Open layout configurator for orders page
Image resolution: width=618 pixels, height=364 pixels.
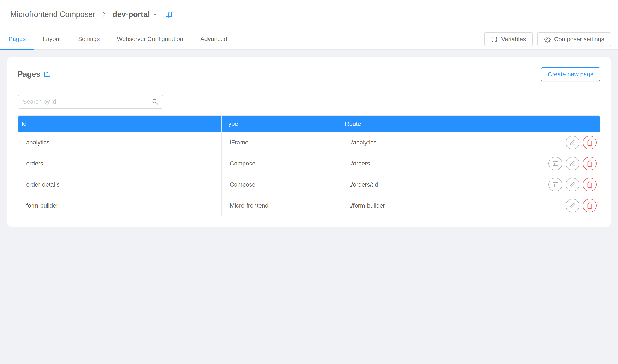coord(555,164)
